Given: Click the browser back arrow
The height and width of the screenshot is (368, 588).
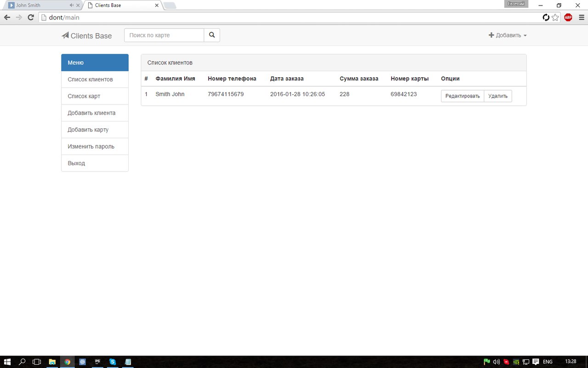Looking at the screenshot, I should coord(7,17).
